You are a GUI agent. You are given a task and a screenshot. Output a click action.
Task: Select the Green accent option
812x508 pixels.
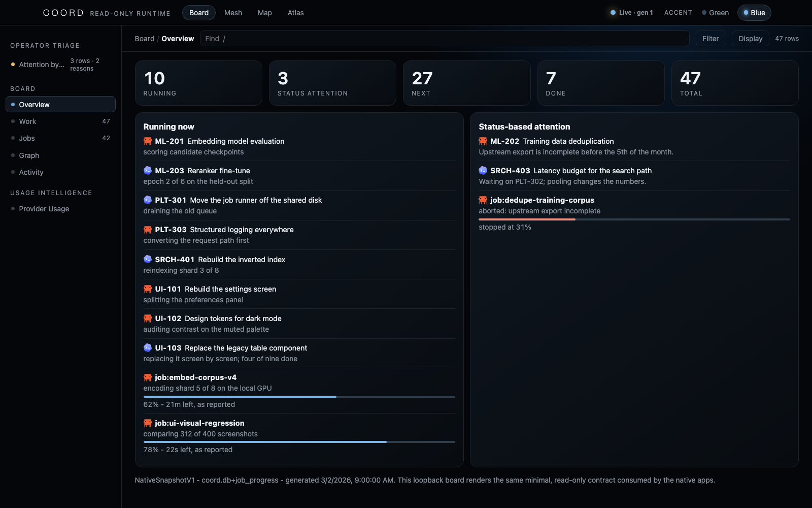point(716,13)
